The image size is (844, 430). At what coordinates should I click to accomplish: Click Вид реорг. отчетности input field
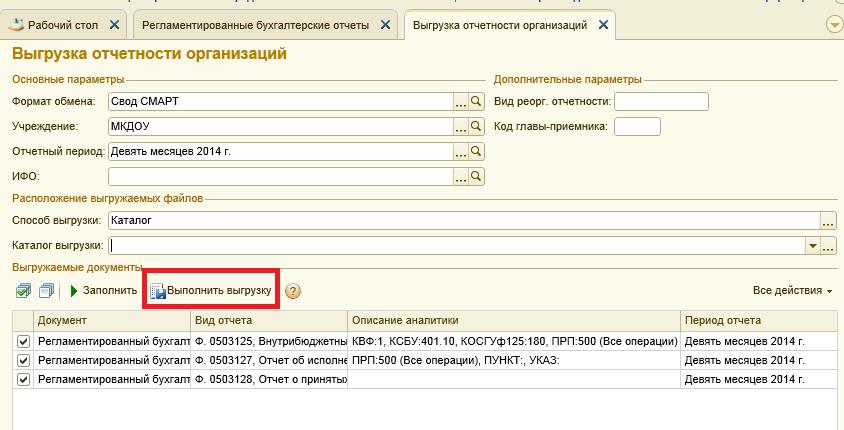[x=661, y=102]
